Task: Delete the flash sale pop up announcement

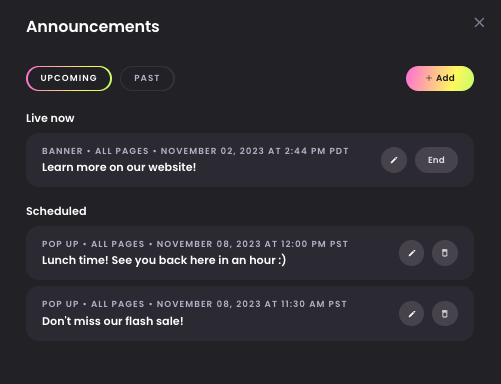Action: click(445, 314)
